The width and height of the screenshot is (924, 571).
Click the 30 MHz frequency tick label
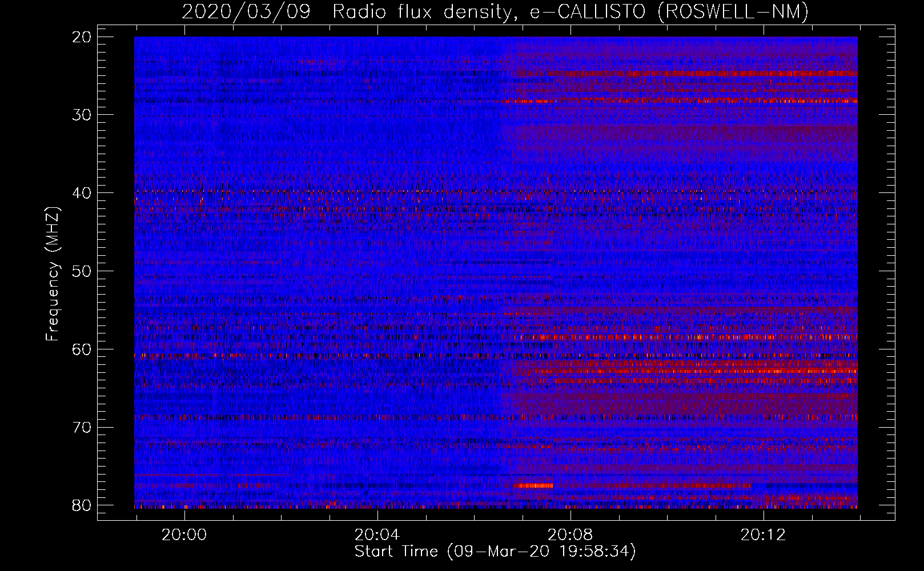pyautogui.click(x=82, y=115)
